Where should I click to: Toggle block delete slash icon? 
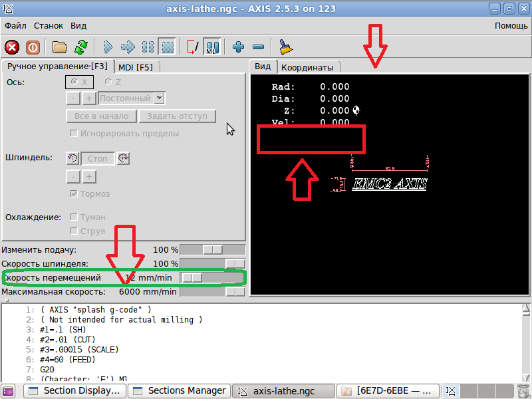tap(193, 47)
